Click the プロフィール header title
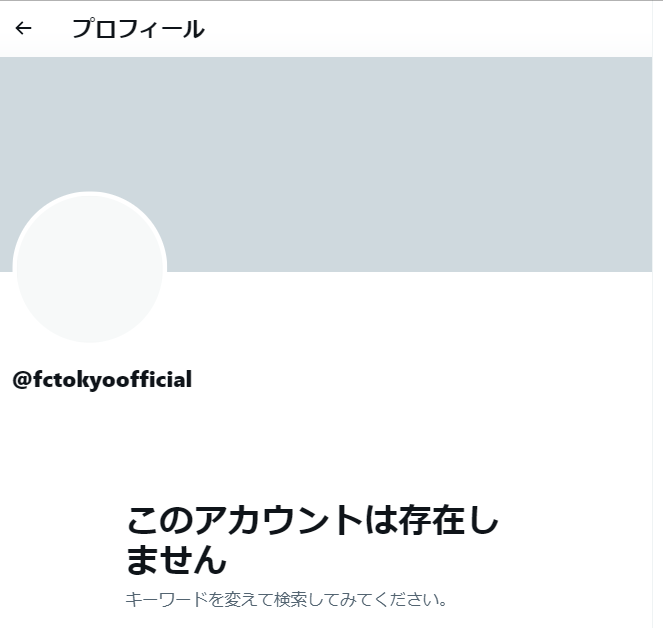The width and height of the screenshot is (663, 628). pyautogui.click(x=138, y=29)
